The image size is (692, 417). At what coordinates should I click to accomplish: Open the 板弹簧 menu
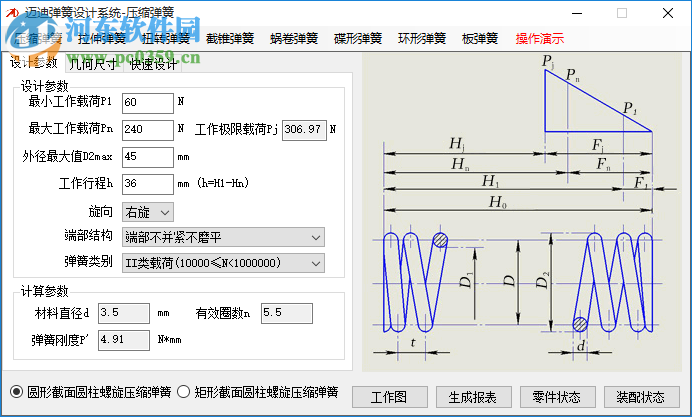(x=480, y=38)
